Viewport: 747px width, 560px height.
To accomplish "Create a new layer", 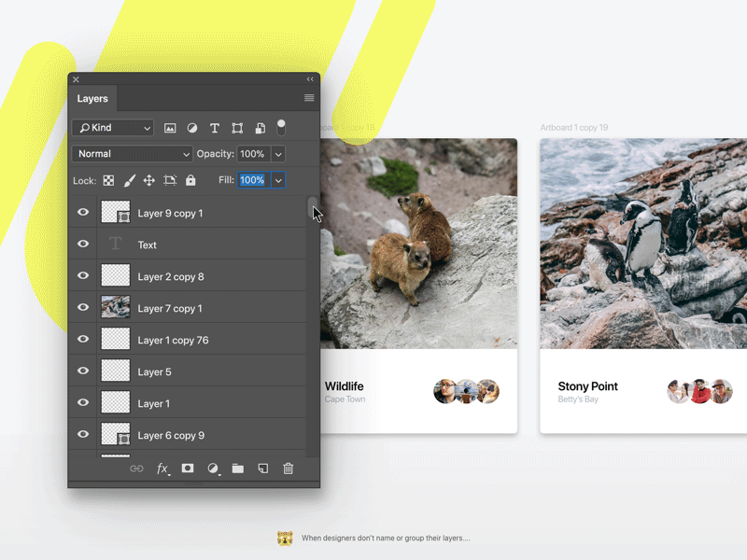I will [262, 468].
